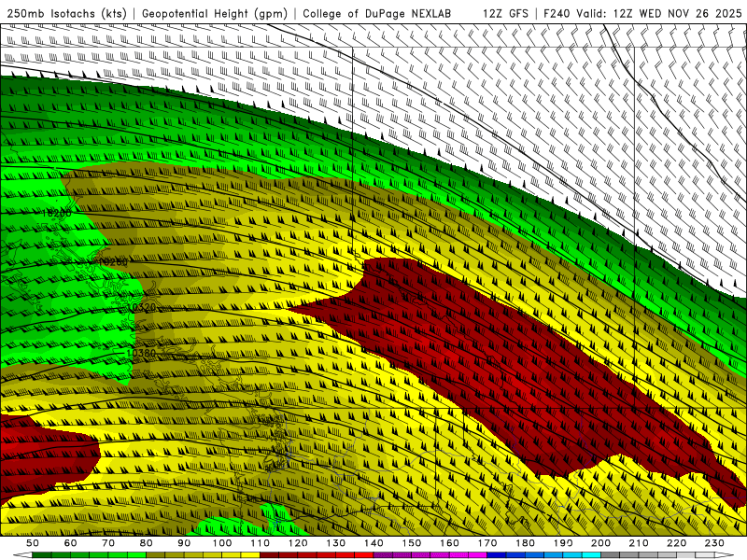Screen dimensions: 747x560
Task: Click the colorbar label '190'
Action: pyautogui.click(x=563, y=543)
